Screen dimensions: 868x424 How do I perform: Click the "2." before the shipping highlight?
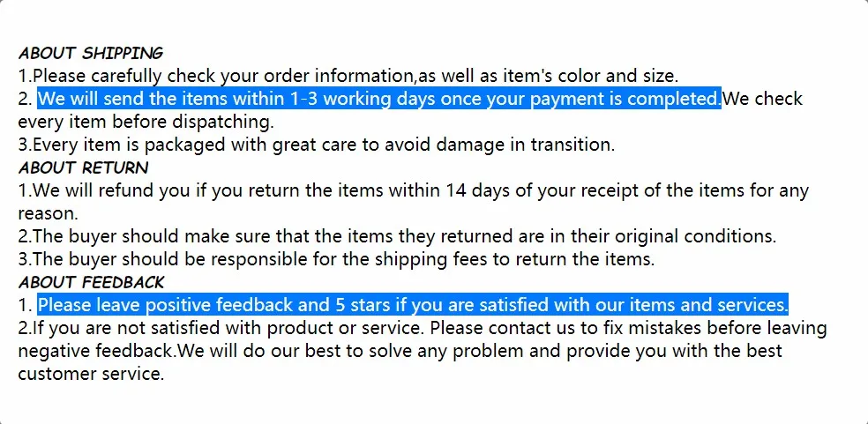(25, 99)
